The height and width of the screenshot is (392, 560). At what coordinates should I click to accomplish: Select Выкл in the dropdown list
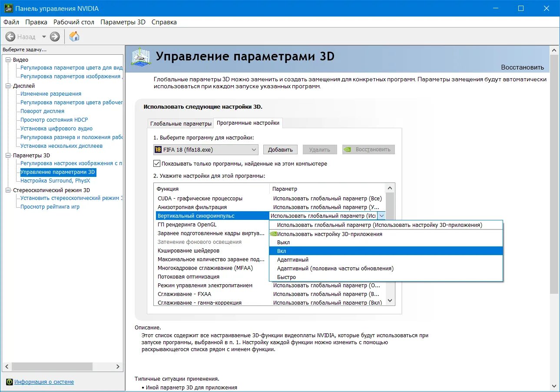pos(386,243)
